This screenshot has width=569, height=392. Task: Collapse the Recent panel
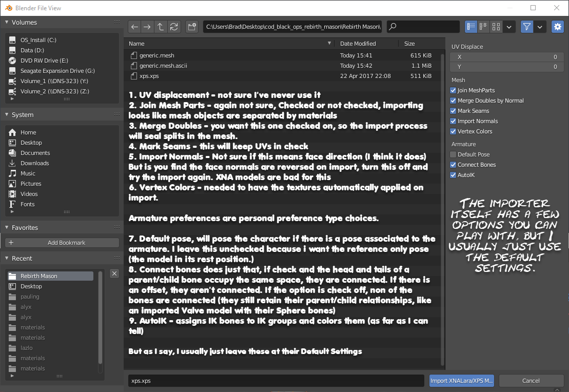tap(7, 258)
